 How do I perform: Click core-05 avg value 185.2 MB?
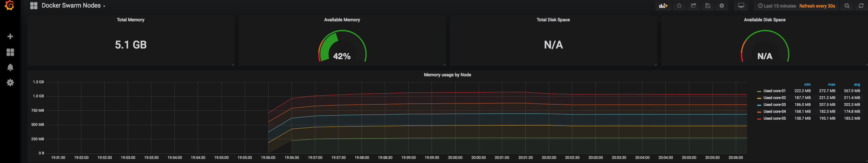[x=852, y=118]
